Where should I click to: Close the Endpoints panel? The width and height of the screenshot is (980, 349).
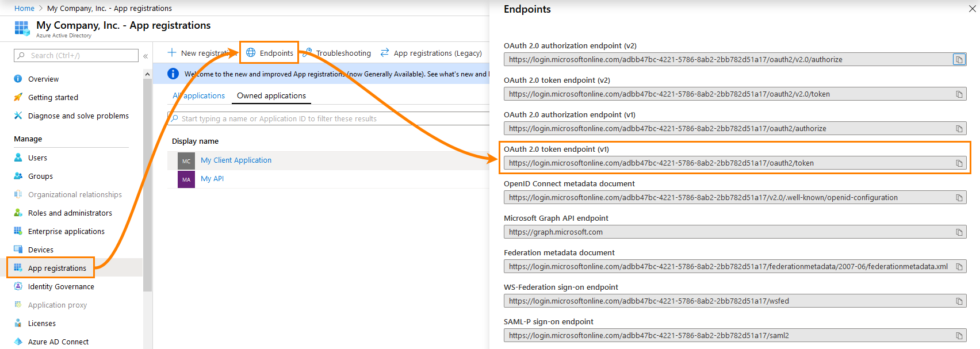coord(973,9)
